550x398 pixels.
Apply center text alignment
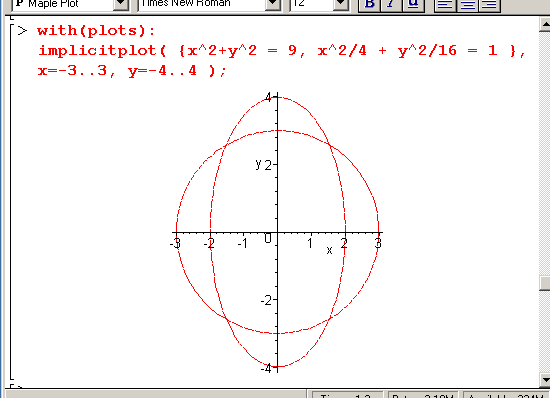tap(467, 5)
